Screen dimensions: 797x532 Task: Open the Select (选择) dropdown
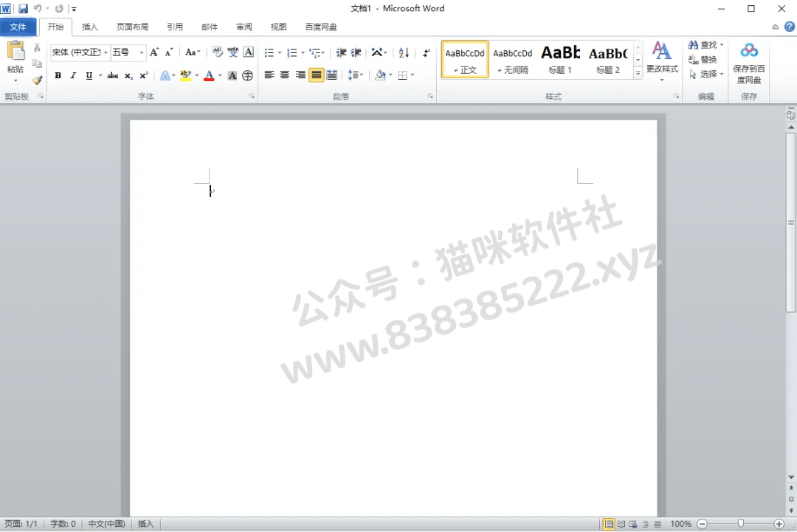point(706,75)
